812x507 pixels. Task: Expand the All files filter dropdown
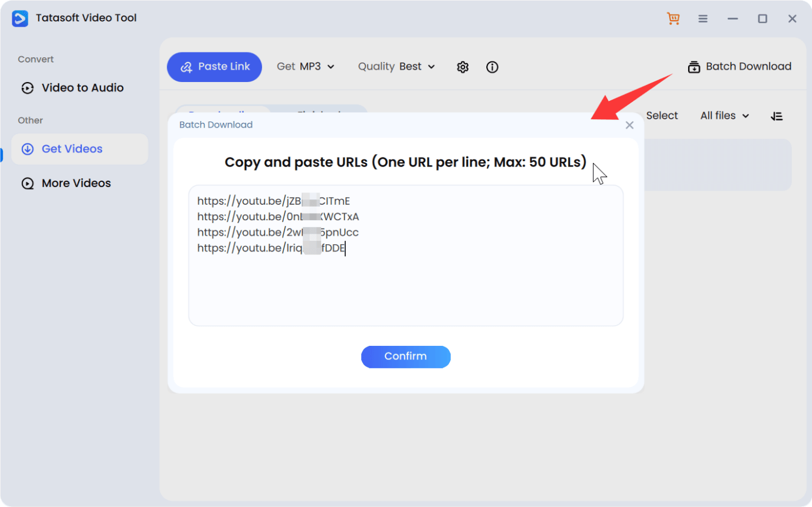(724, 116)
